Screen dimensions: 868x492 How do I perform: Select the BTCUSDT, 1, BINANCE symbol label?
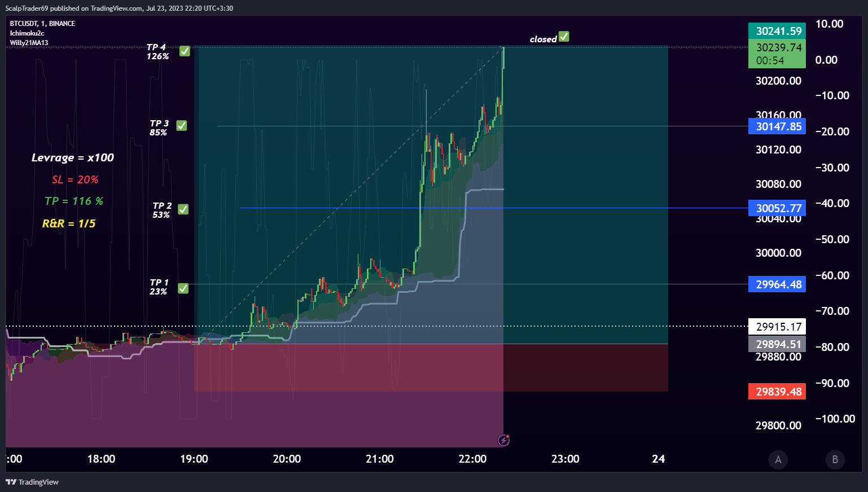[42, 23]
